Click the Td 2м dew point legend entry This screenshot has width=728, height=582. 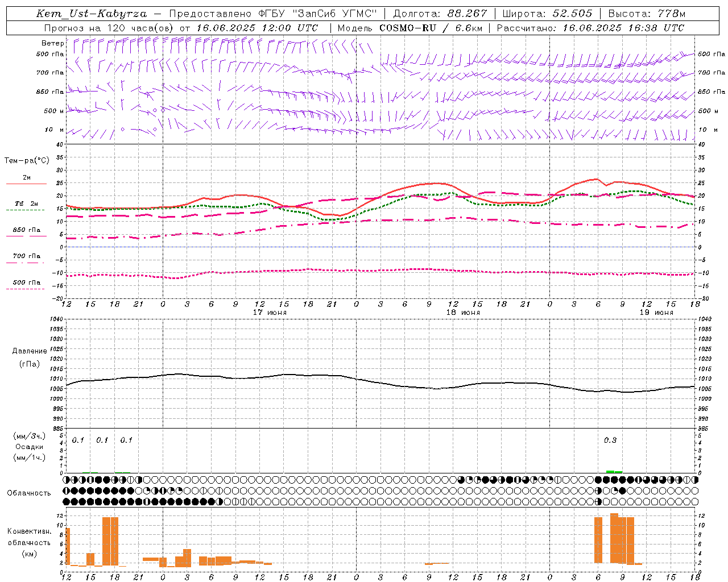26,203
